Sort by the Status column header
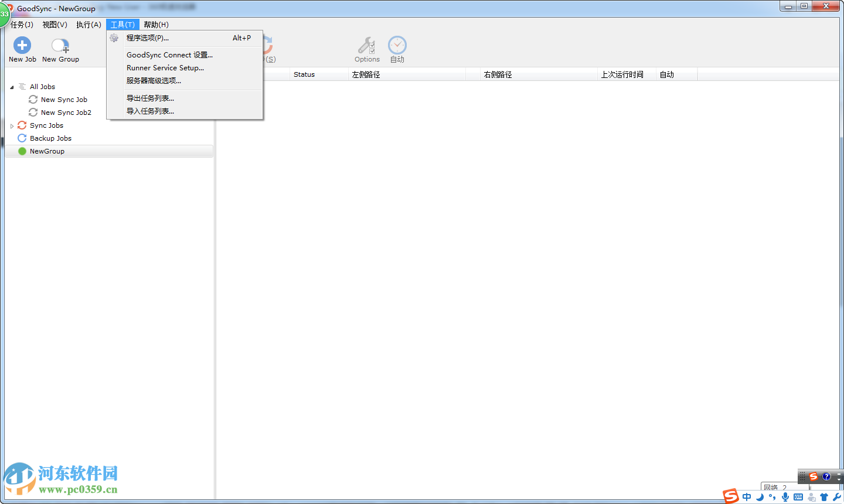Viewport: 844px width, 504px height. 319,74
